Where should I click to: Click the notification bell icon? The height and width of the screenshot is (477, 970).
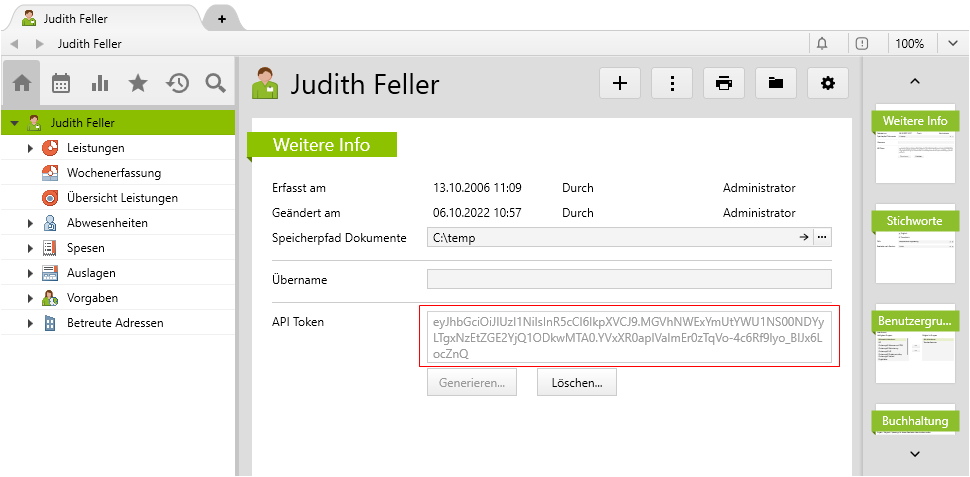(822, 44)
